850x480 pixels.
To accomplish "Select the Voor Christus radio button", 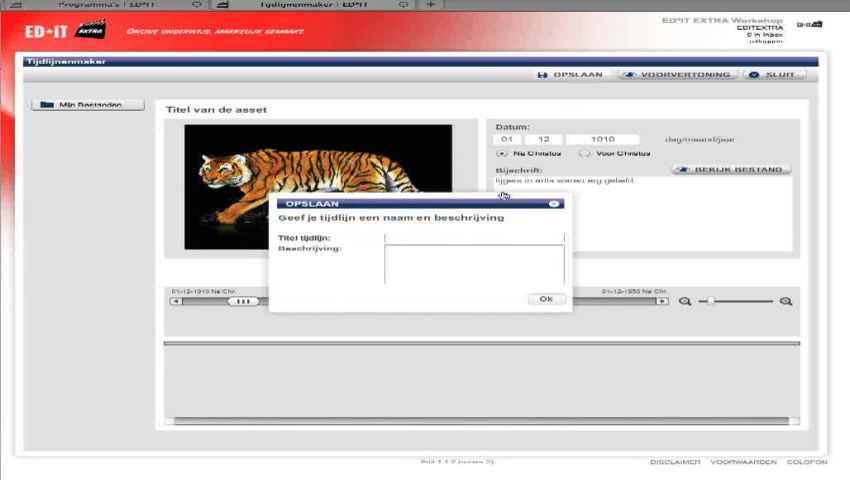I will [584, 153].
